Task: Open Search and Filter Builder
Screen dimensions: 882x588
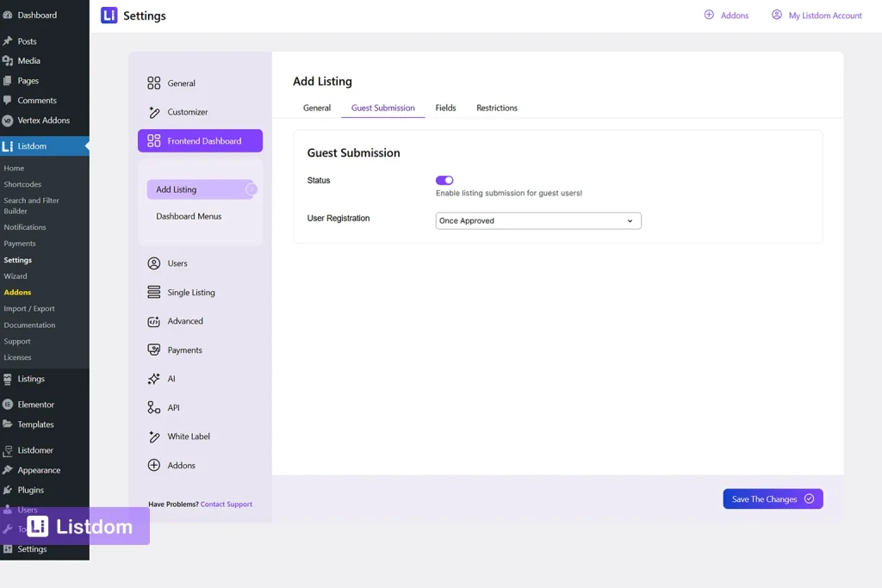Action: tap(32, 206)
